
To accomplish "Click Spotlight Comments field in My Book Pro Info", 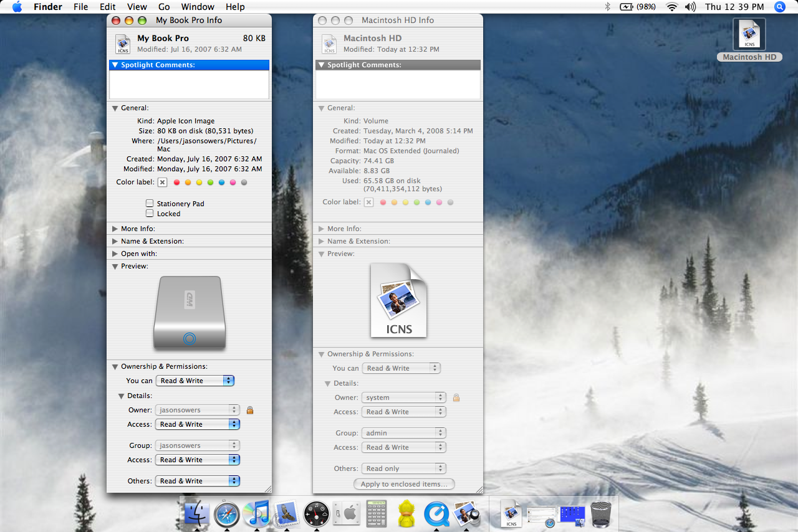I will pos(190,85).
